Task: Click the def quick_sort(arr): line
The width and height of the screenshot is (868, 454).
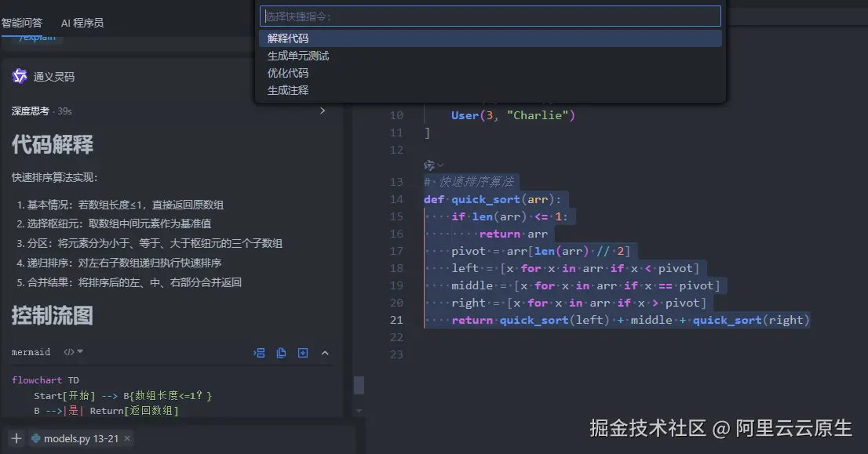Action: click(493, 199)
